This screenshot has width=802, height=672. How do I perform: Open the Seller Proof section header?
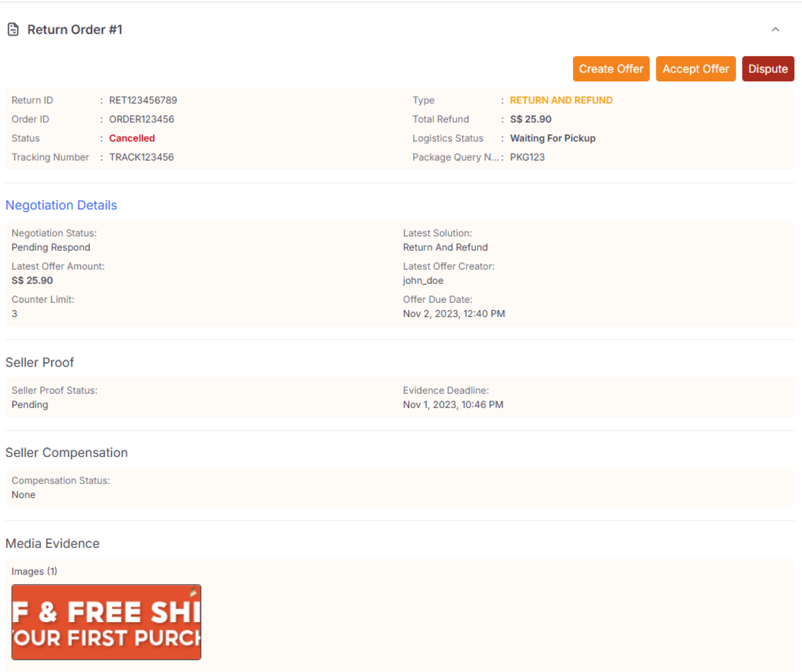click(x=39, y=362)
